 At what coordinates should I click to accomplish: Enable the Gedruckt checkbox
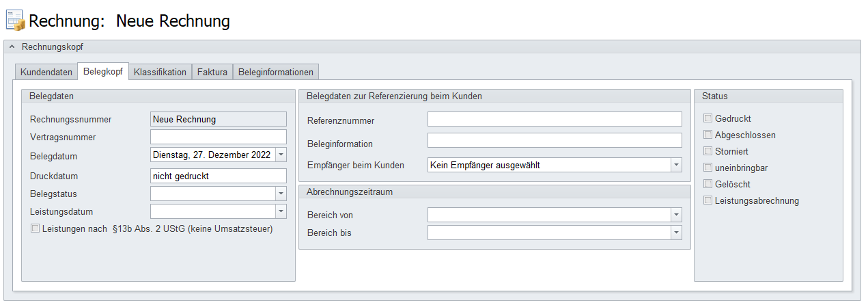pyautogui.click(x=708, y=119)
